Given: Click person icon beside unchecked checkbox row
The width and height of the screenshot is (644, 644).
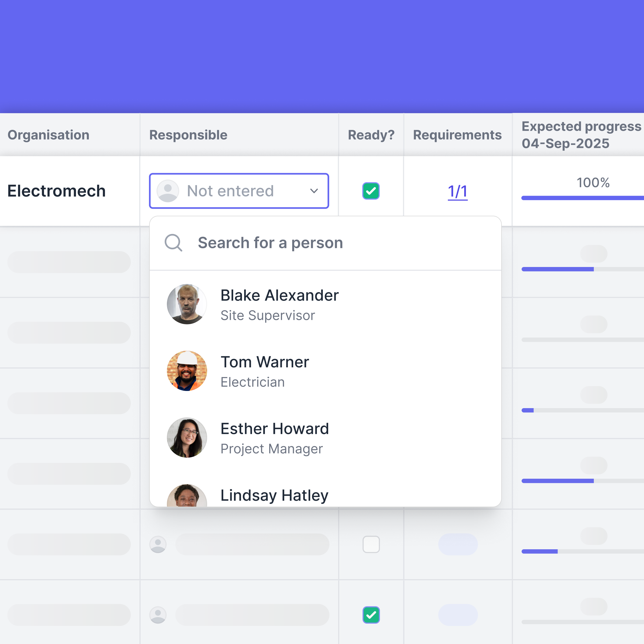Looking at the screenshot, I should click(158, 544).
